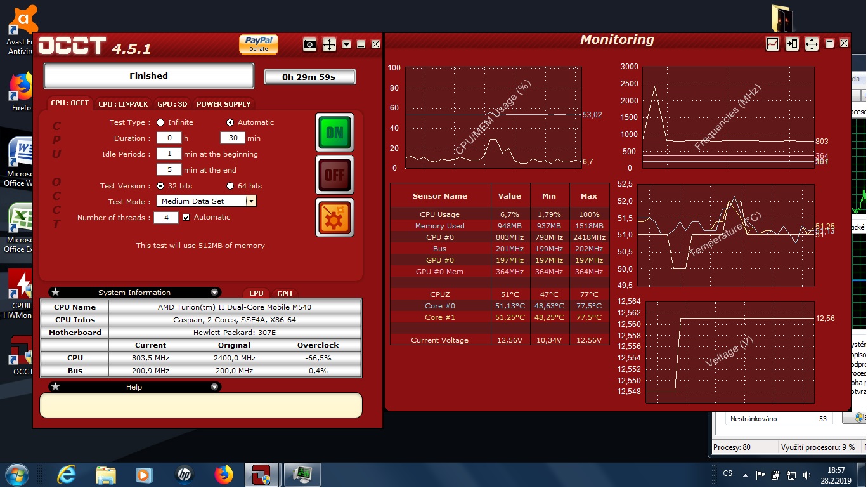
Task: Open the Windows Start menu
Action: coord(17,475)
